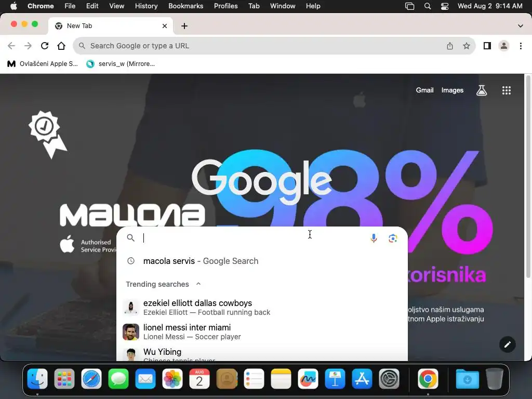Open the Downloads folder in dock
Screen dimensions: 532x399
(467, 379)
